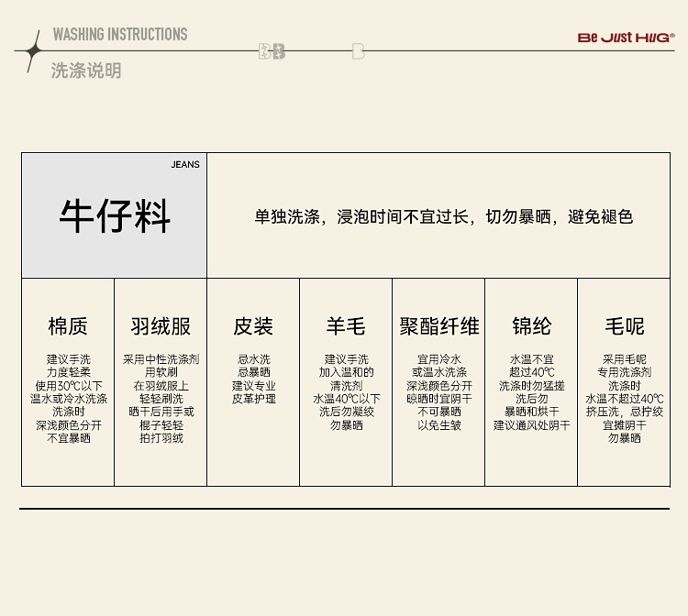Select the 聚酯纤维 polyester column title
Screen dimensions: 688x616
[x=438, y=326]
